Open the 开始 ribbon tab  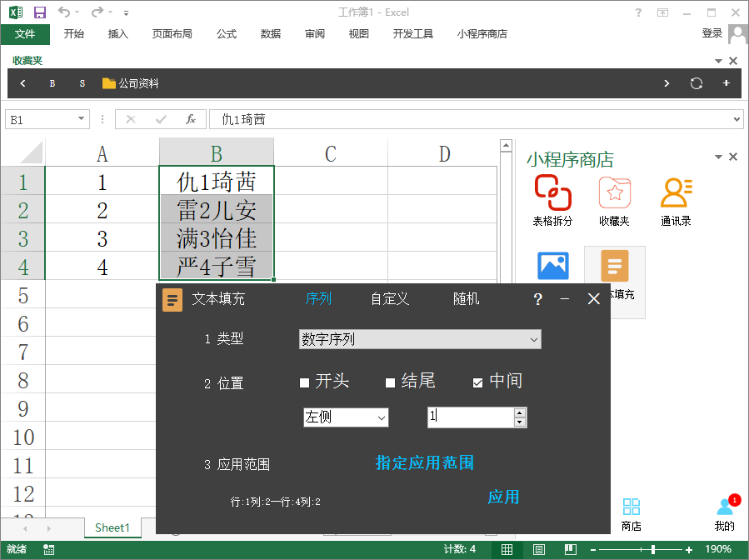point(74,34)
